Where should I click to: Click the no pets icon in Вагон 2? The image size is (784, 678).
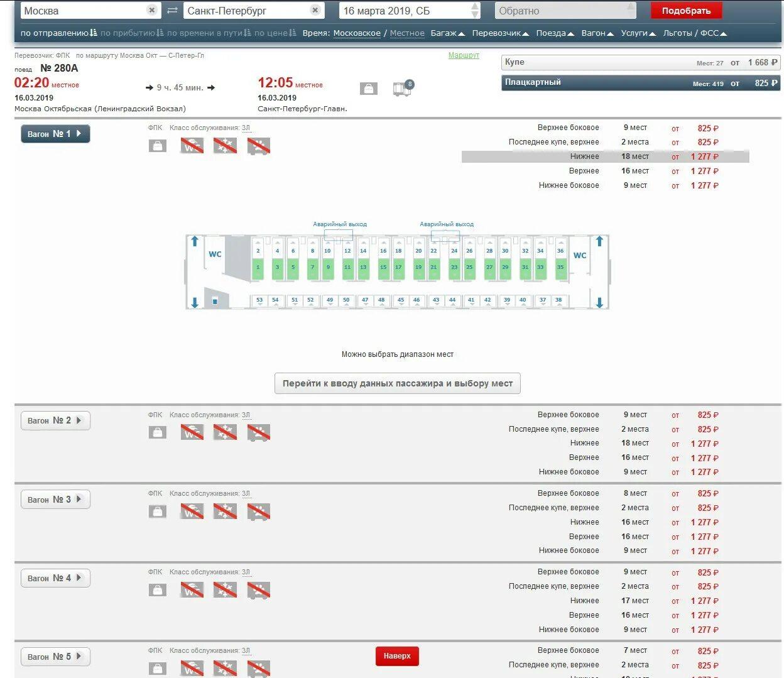[x=258, y=432]
